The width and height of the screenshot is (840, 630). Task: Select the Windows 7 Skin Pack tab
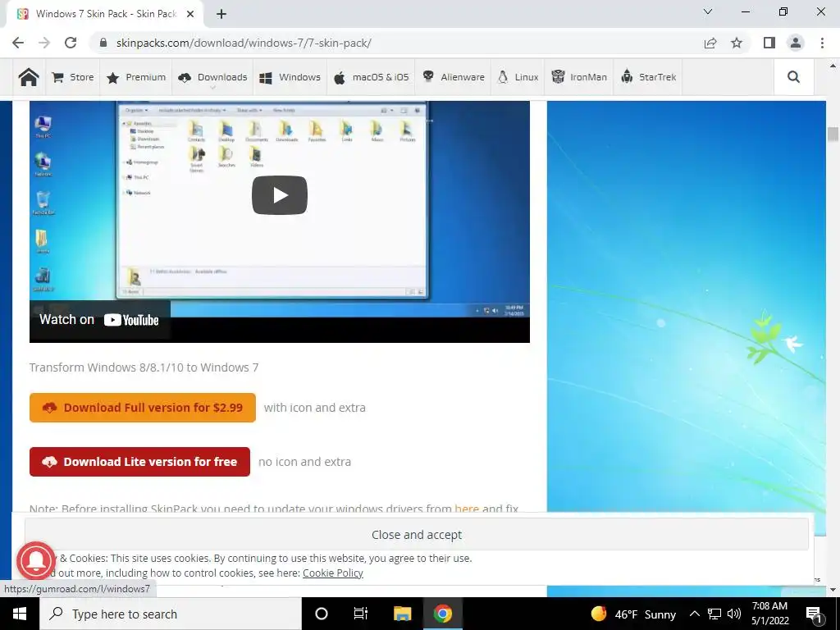[107, 14]
